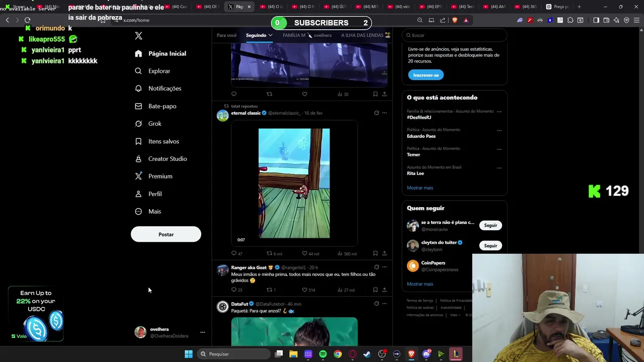This screenshot has width=644, height=362.
Task: Open the Windows Start menu
Action: point(189,354)
